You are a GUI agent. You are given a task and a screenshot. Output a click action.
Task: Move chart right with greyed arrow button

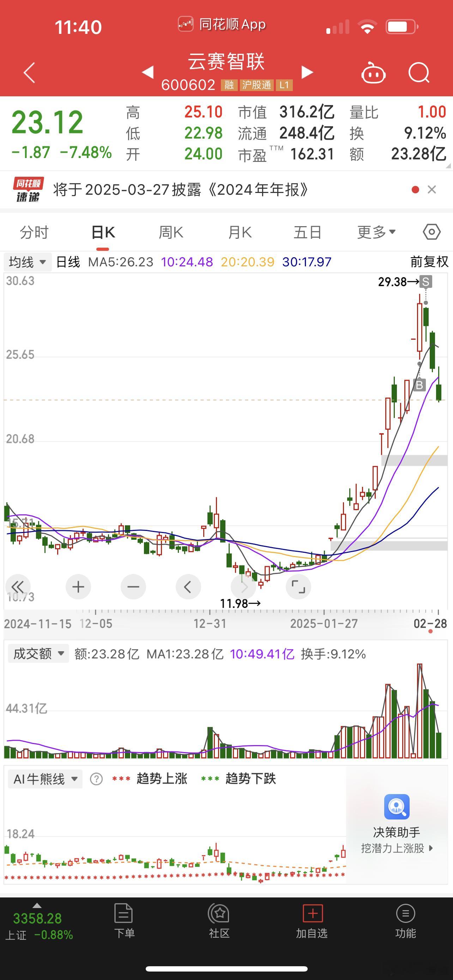[243, 587]
